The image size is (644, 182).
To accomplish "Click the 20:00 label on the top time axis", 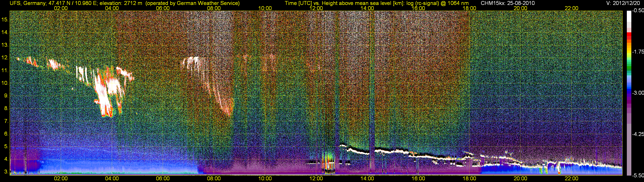I will (521, 8).
